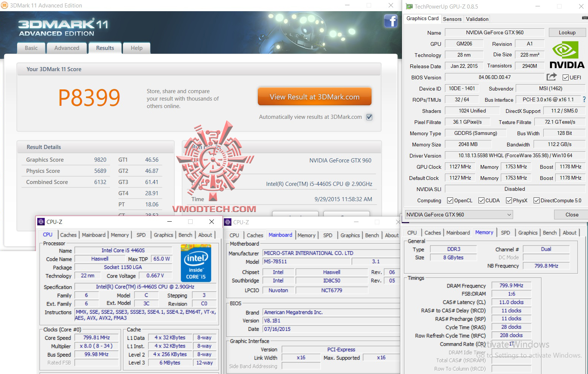Click the title bar icon of the CPU-Z Mainboard window
Screen dimensions: 588x374
228,222
